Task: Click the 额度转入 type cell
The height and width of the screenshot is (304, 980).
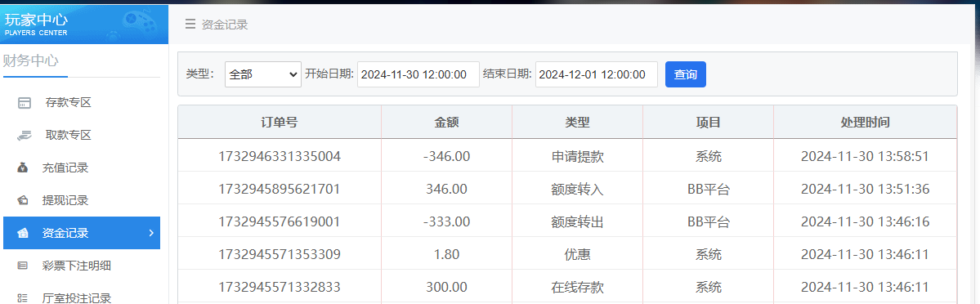Action: 577,189
